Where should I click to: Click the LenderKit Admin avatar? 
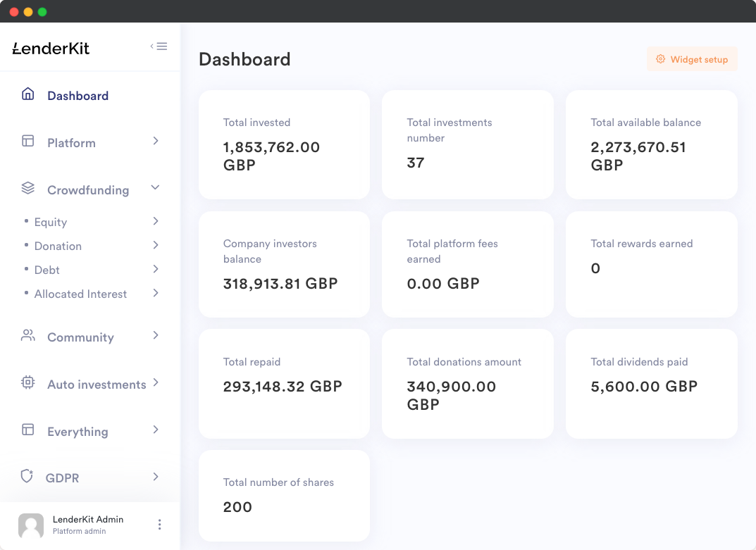(31, 525)
